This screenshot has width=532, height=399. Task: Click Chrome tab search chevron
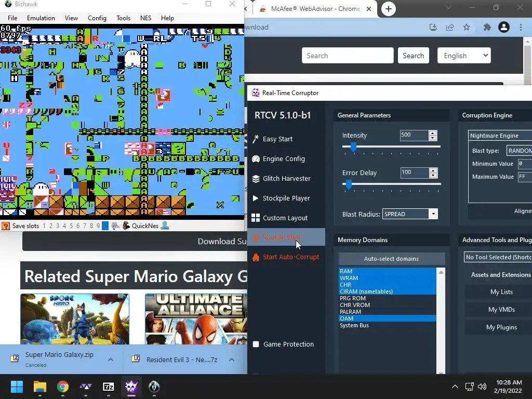(448, 7)
